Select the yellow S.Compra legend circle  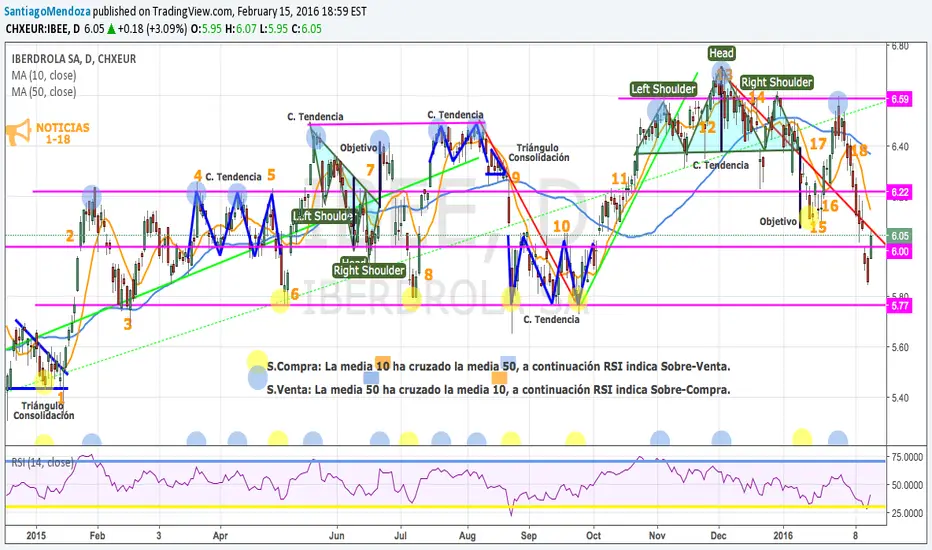point(257,360)
